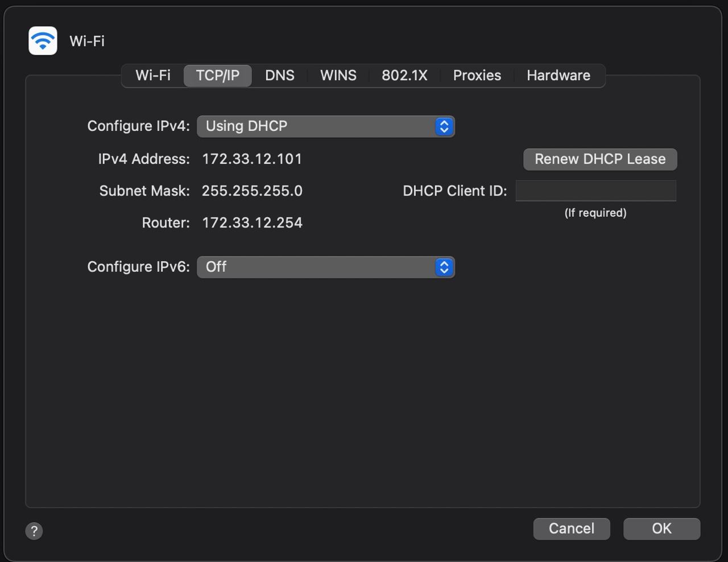The height and width of the screenshot is (562, 728).
Task: Click the subnet mask value 255.255.255.0
Action: coord(252,191)
